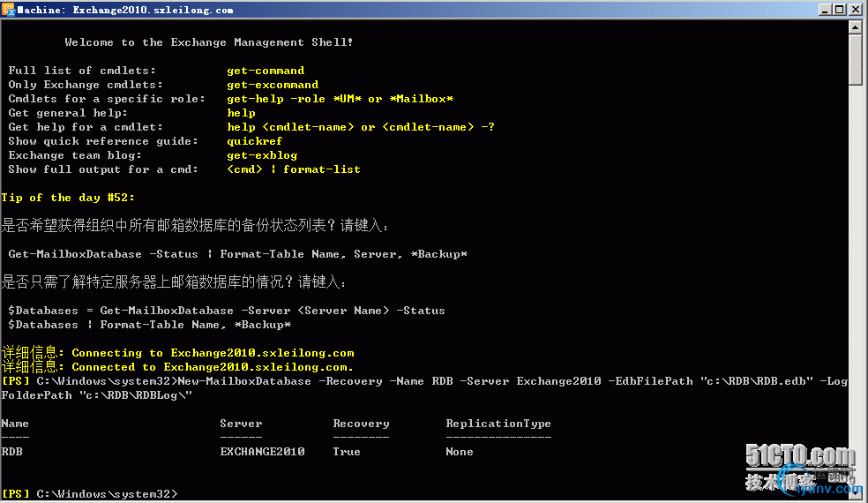This screenshot has width=868, height=503.
Task: Click the Exchange team blog: label
Action: [75, 155]
